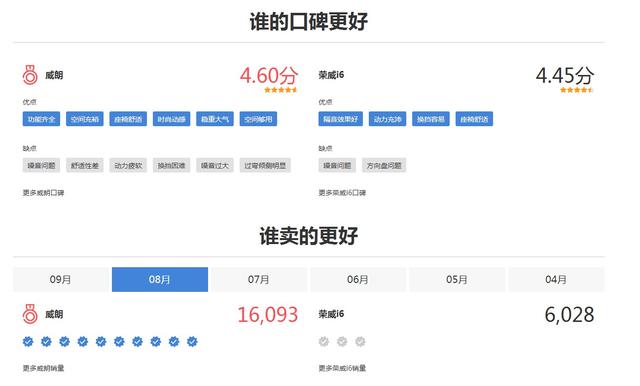This screenshot has height=386, width=640.
Task: Click the 换挡容易 tag
Action: (x=431, y=119)
